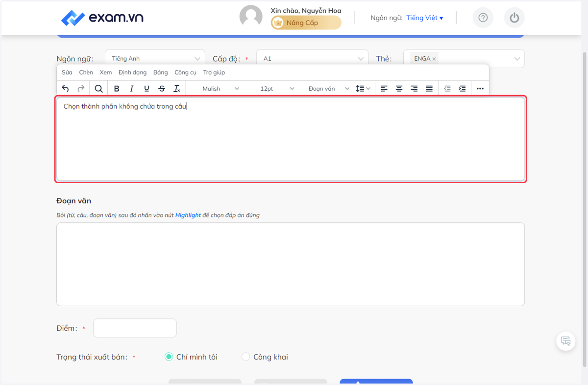Increase paragraph indent
The height and width of the screenshot is (385, 588).
tap(462, 89)
